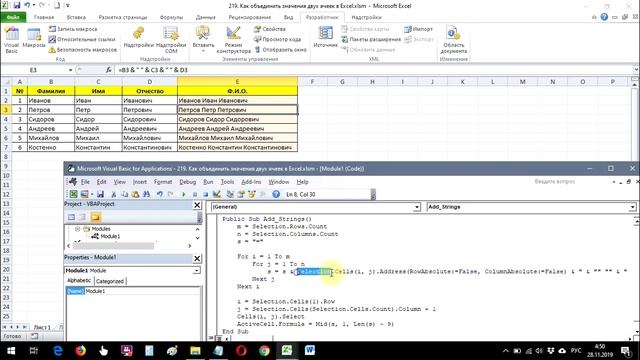Open the VBA Debug menu
The image size is (640, 360).
coord(187,182)
